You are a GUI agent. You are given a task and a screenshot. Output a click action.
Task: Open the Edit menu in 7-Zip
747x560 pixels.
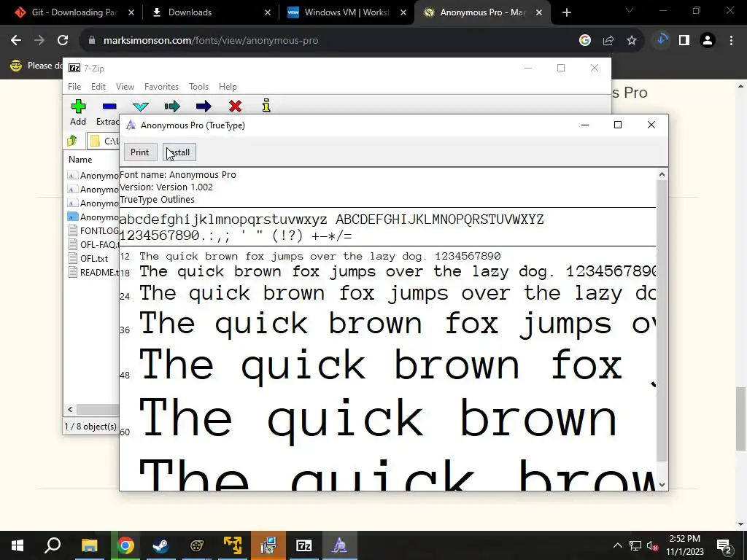[x=98, y=87]
